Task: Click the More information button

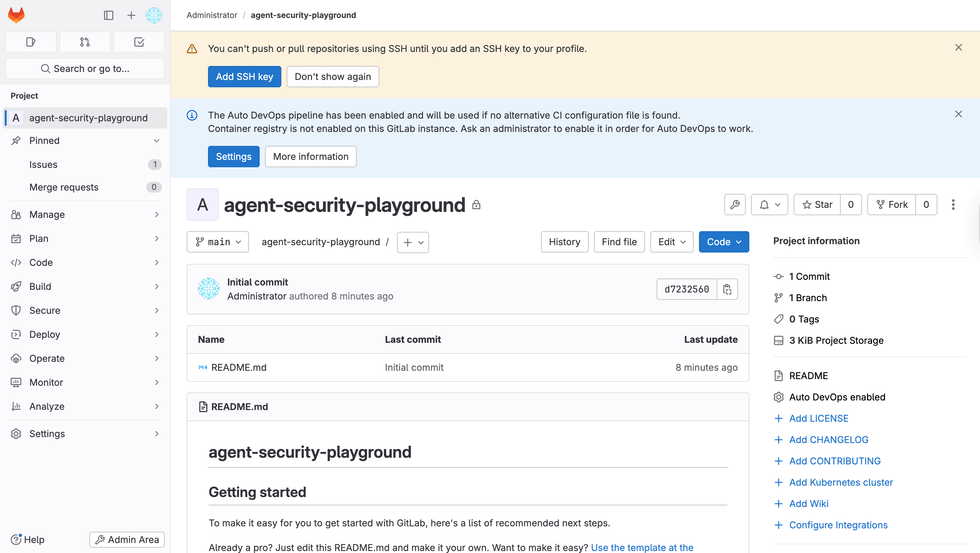Action: coord(310,156)
